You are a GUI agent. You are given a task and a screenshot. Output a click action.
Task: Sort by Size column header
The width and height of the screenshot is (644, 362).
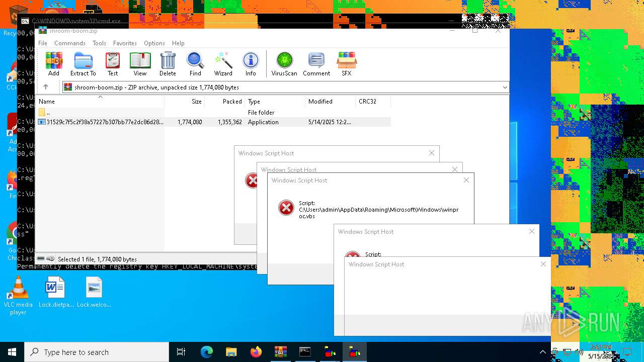coord(185,102)
